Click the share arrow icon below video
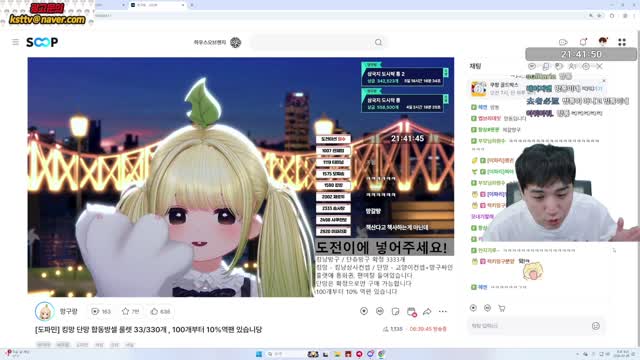Image resolution: width=640 pixels, height=360 pixels. 427,311
